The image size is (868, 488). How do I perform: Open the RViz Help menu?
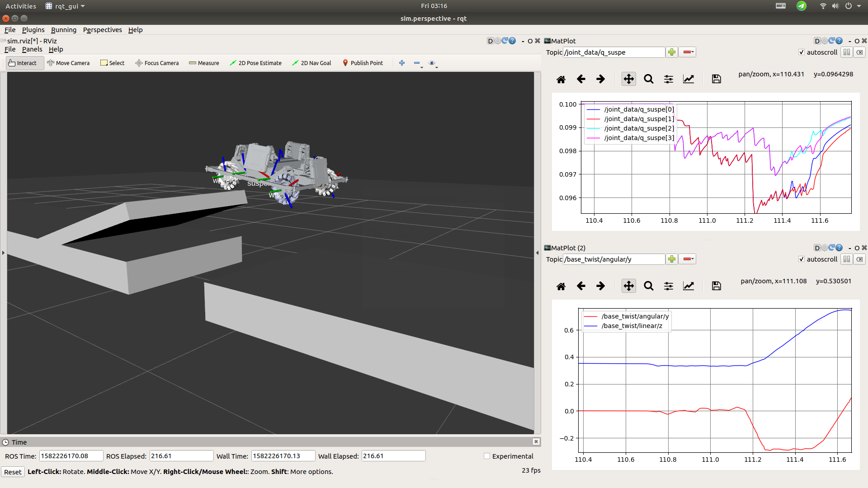(56, 49)
